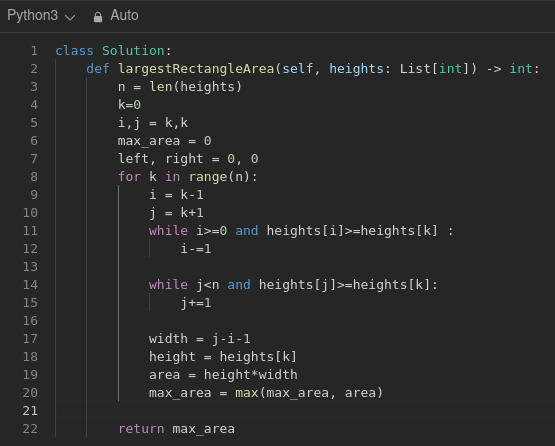This screenshot has height=446, width=555.
Task: Click the line 'n = len(heights)'
Action: (x=180, y=87)
